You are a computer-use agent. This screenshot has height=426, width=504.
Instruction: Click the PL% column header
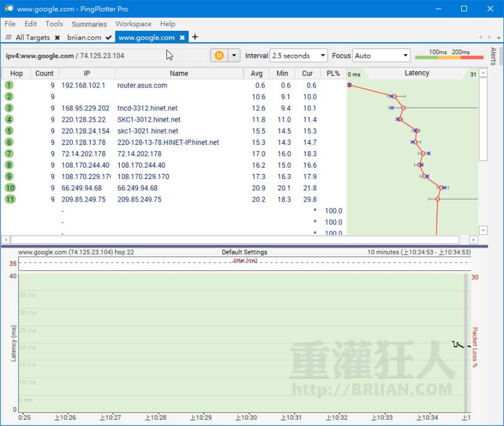pyautogui.click(x=333, y=73)
